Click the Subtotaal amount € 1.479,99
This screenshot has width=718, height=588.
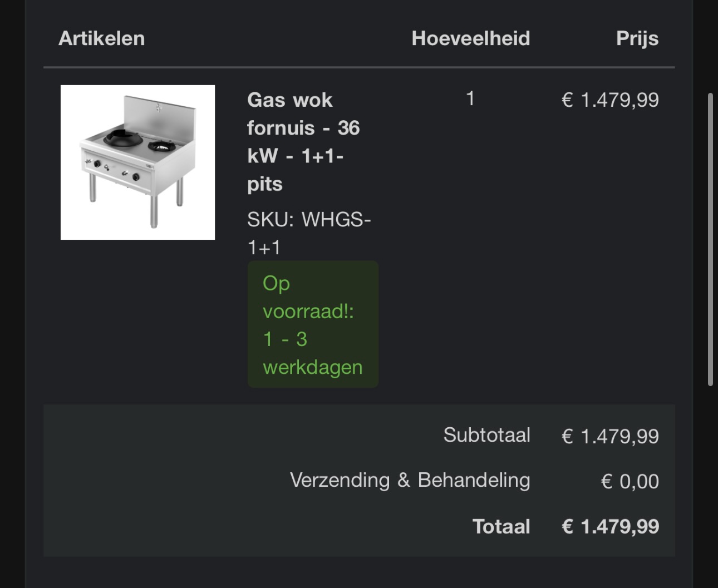pos(610,436)
